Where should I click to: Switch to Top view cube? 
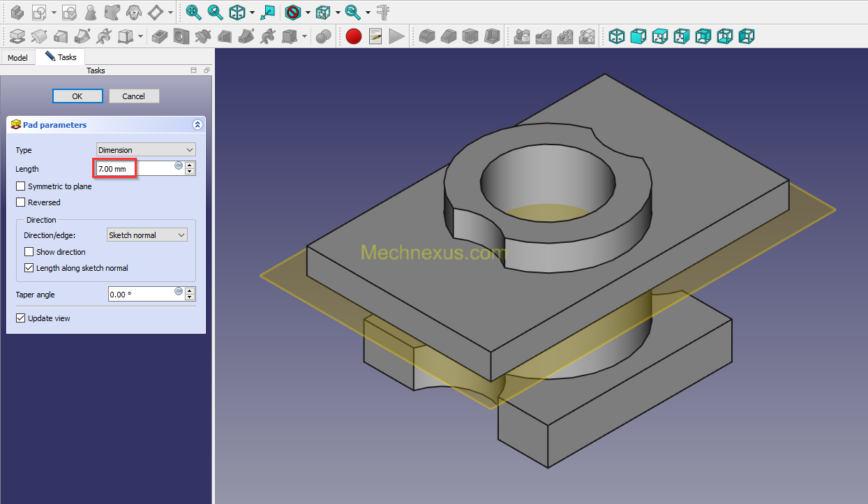tap(660, 36)
